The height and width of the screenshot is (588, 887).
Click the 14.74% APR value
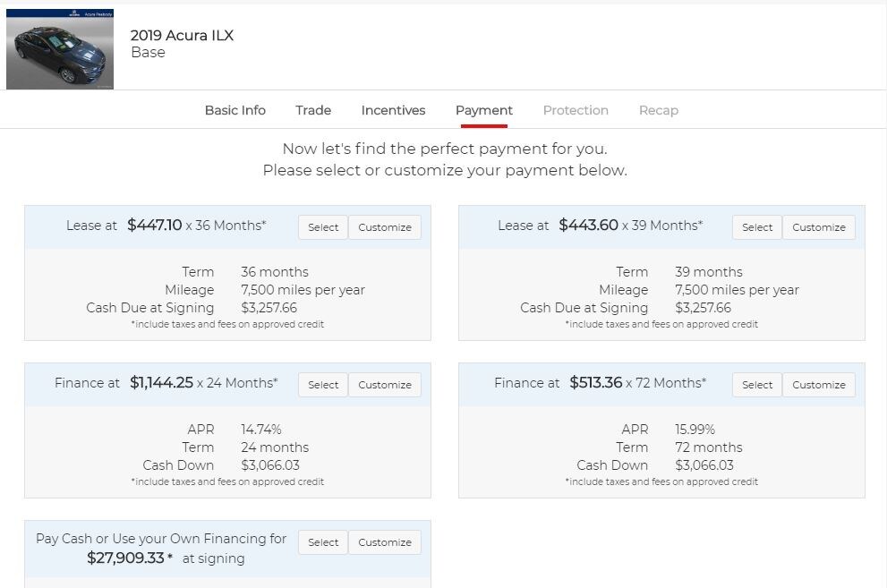pyautogui.click(x=261, y=430)
